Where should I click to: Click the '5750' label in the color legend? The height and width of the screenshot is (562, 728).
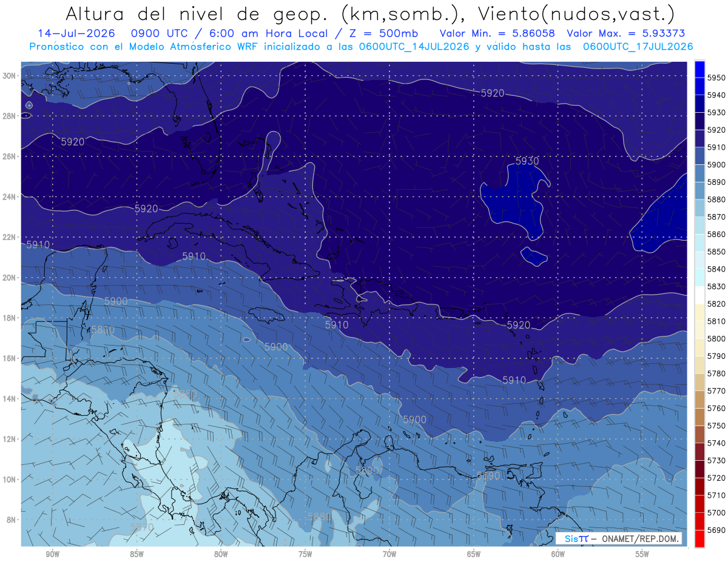tap(716, 426)
